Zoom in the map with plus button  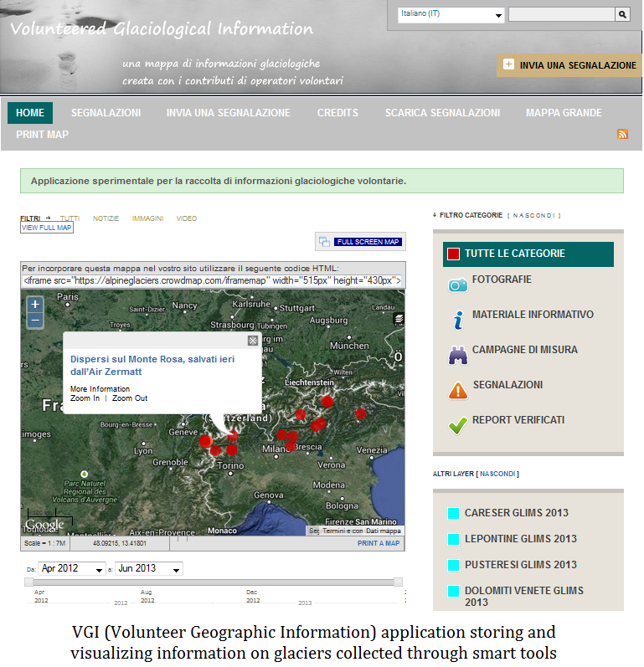pyautogui.click(x=35, y=304)
